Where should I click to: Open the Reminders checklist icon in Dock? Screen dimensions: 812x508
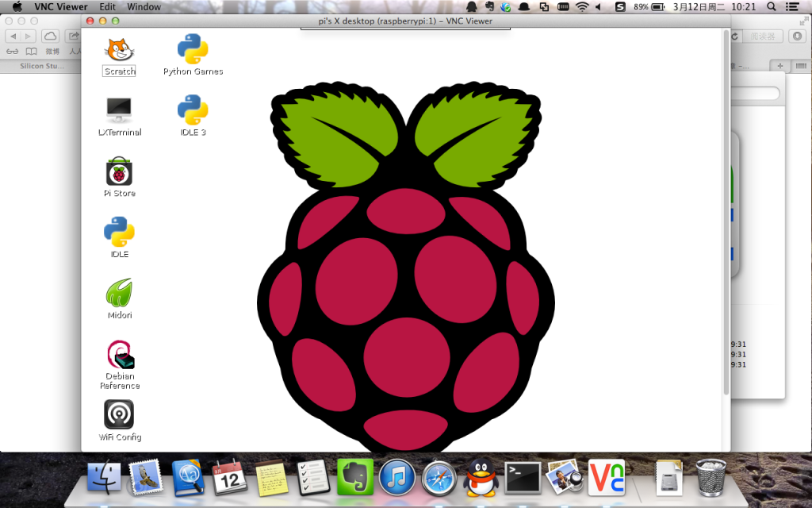[x=313, y=478]
